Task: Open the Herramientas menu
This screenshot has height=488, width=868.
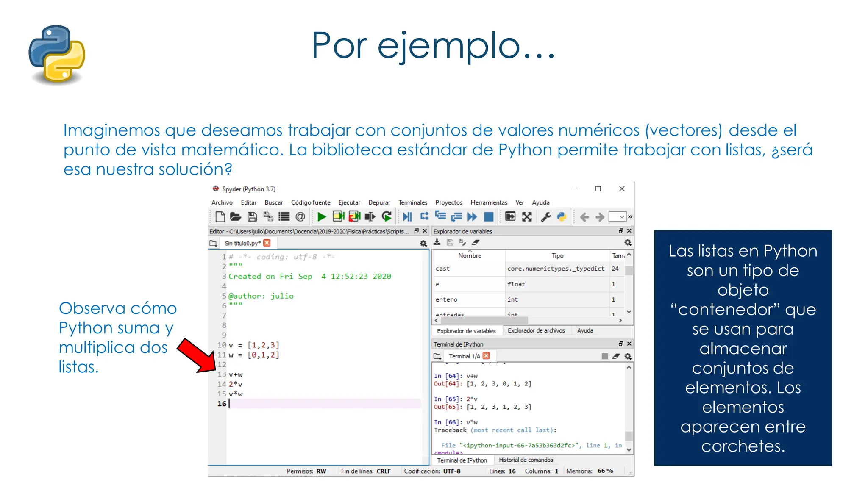Action: pyautogui.click(x=489, y=202)
